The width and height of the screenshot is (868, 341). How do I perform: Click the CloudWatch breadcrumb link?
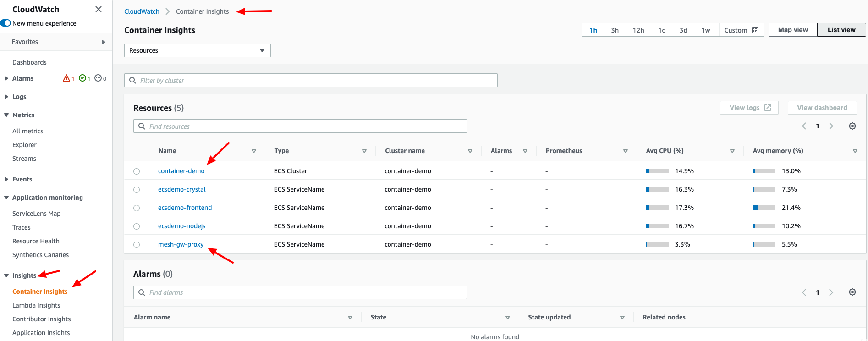pyautogui.click(x=142, y=11)
